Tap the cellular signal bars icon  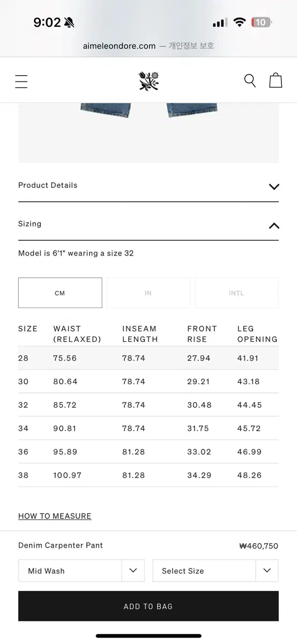coord(220,23)
